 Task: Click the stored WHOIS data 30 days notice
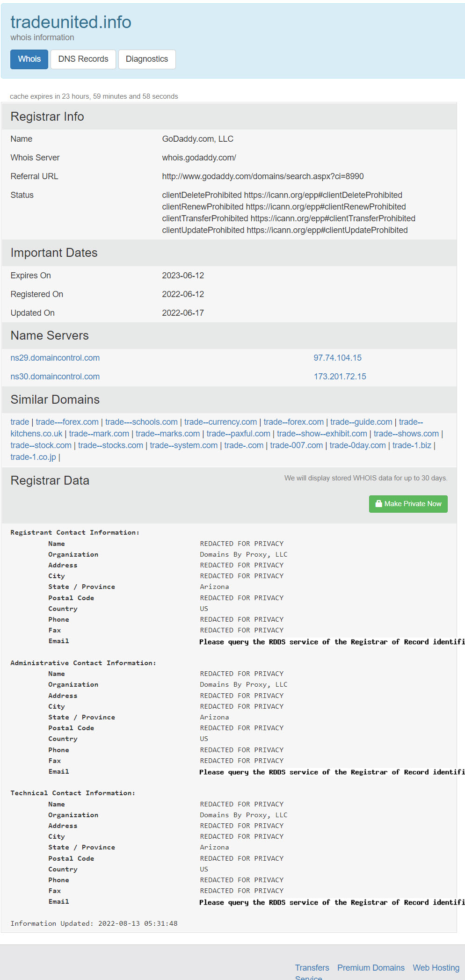tap(366, 478)
